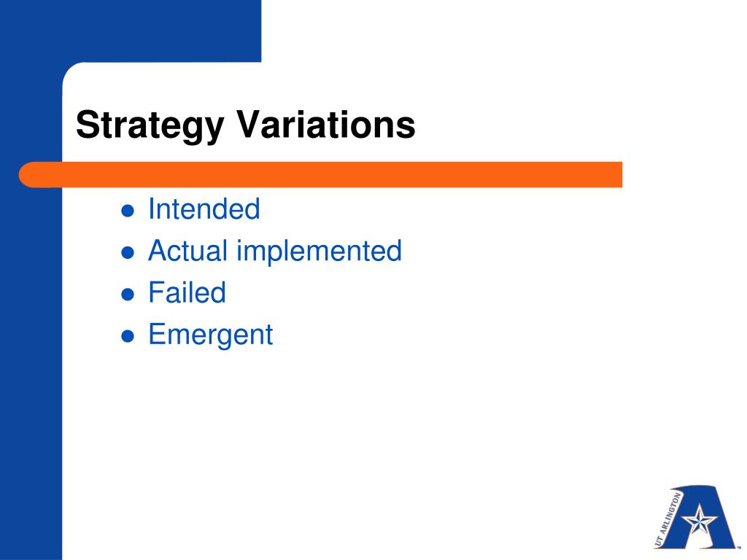Click the word Variations in title
Viewport: 747px width, 560px height.
click(326, 124)
